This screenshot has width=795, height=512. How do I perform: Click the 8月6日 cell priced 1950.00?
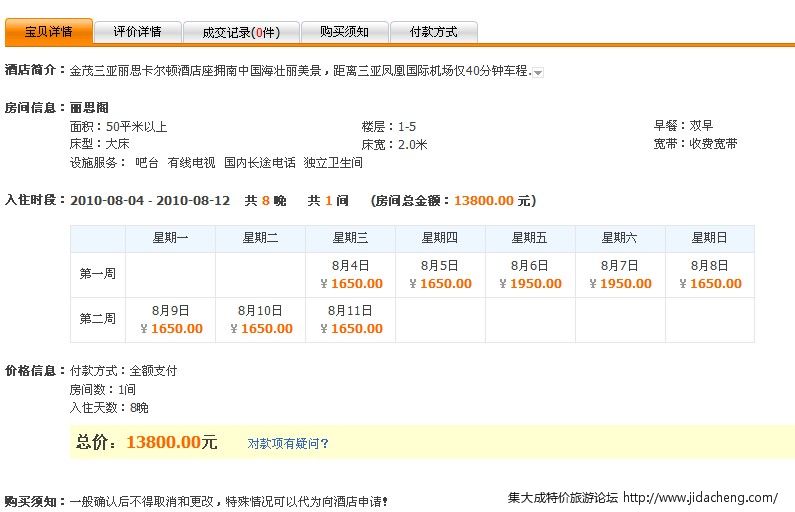530,275
